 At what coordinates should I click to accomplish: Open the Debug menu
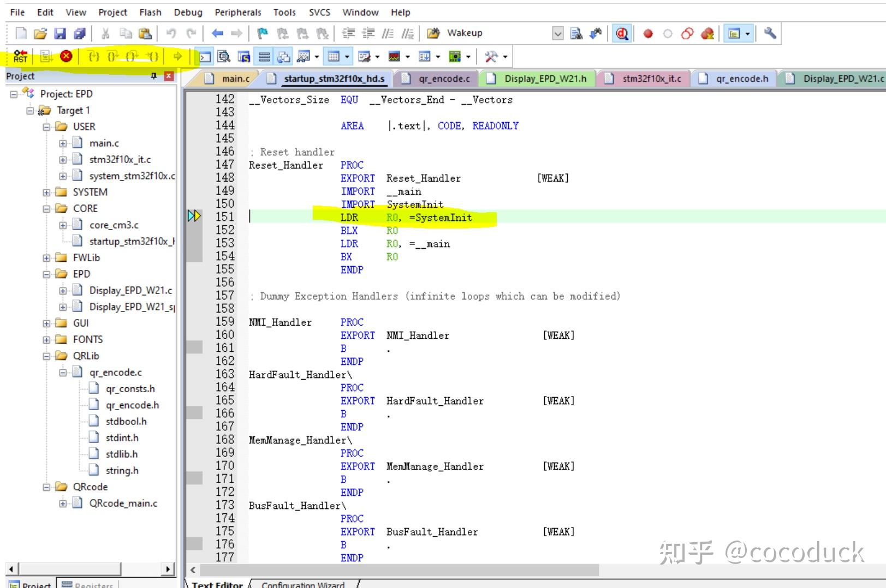(188, 12)
